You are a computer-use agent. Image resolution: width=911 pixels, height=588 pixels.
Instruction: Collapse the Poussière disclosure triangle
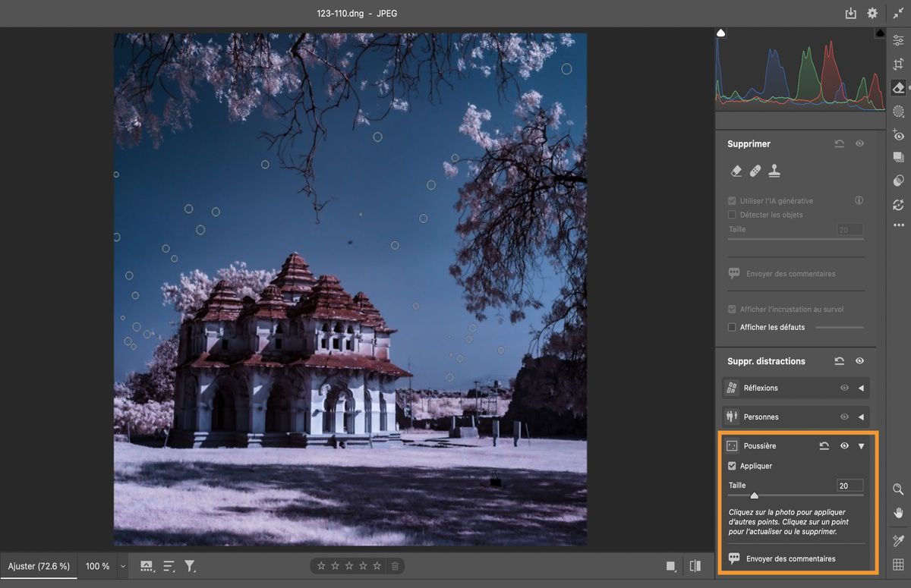(861, 446)
